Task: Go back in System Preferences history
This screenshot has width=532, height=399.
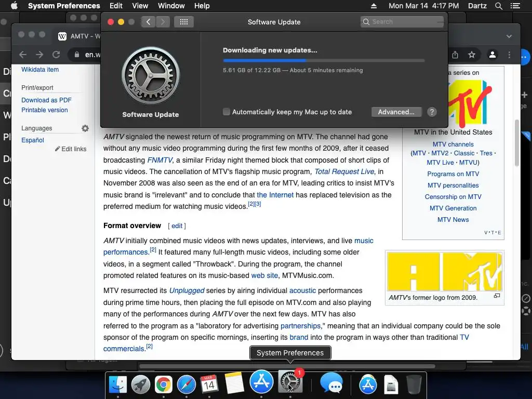Action: pyautogui.click(x=148, y=22)
